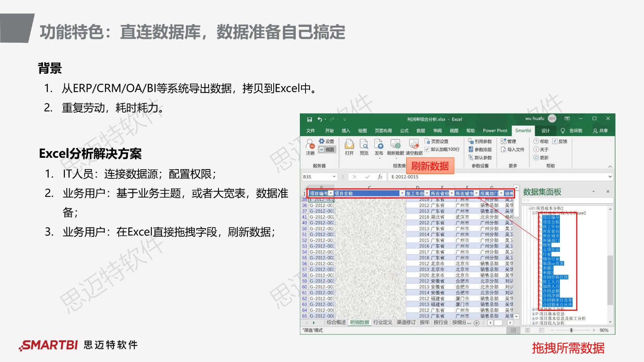Open the 项目编号 column filter dropdown
644x362 pixels.
(x=331, y=194)
